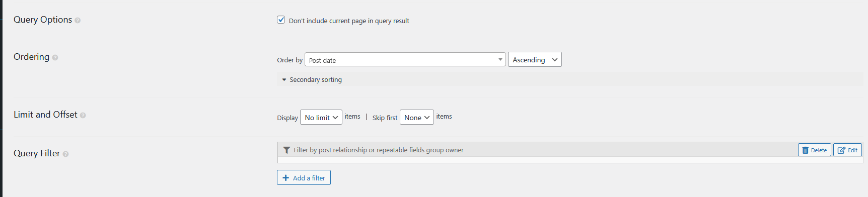Open help icon next to Query Filter

pyautogui.click(x=65, y=154)
